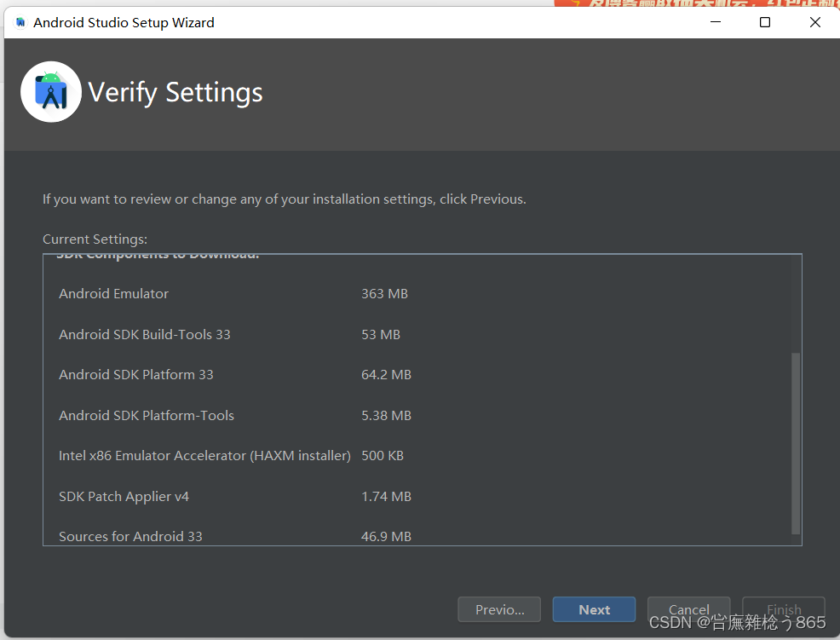Click the SDK Patch Applier v4 row

[x=124, y=496]
